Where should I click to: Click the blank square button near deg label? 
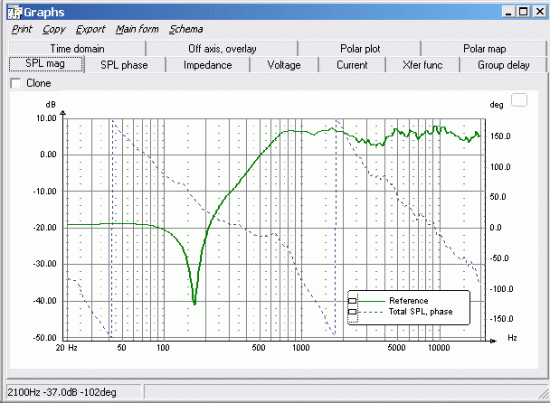[x=519, y=100]
